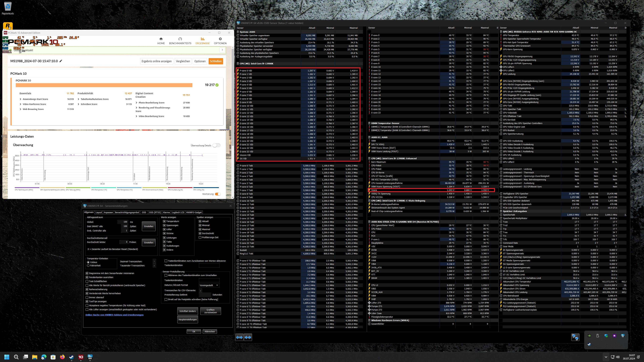644x362 pixels.
Task: Open File Explorer from taskbar
Action: click(35, 357)
